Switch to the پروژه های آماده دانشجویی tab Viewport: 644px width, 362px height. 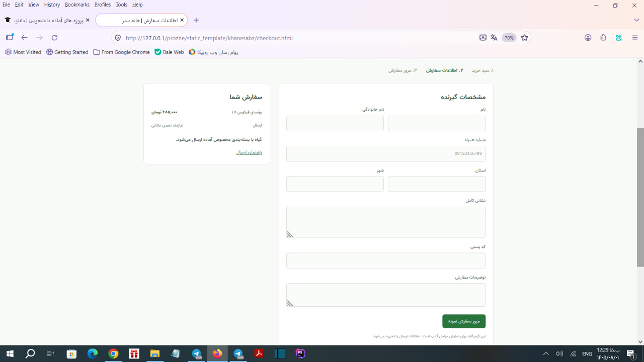coord(47,20)
